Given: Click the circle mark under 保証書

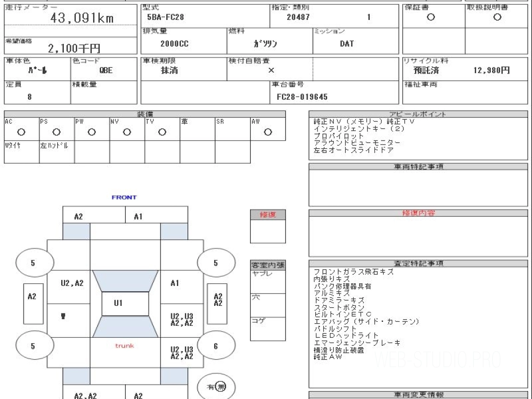Looking at the screenshot, I should click(x=430, y=18).
